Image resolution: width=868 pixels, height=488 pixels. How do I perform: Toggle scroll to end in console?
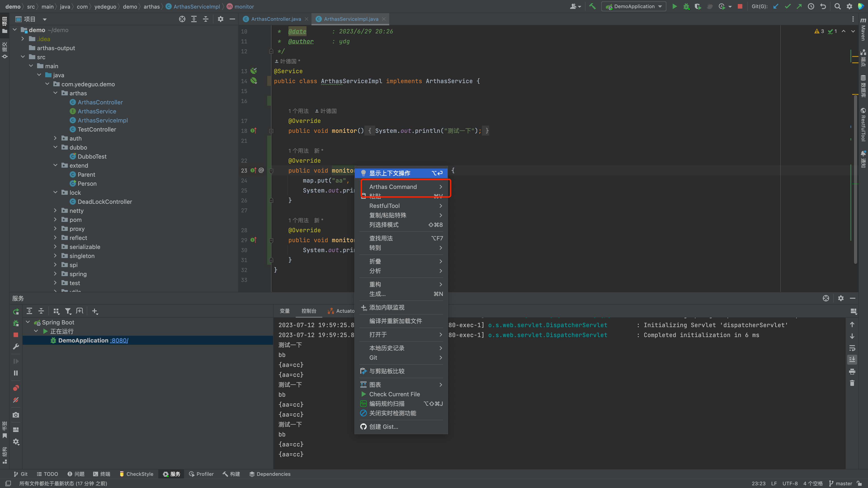pyautogui.click(x=852, y=359)
